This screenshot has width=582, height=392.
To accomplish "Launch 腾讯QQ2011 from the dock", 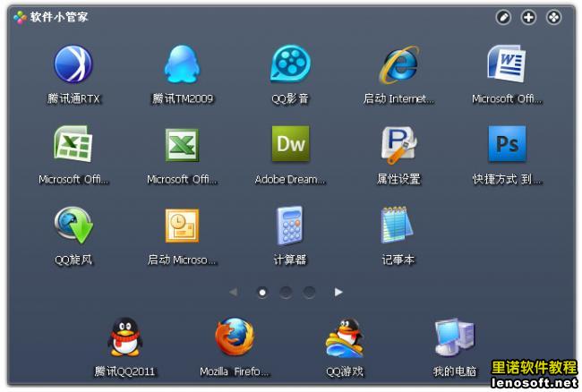I will tap(124, 337).
